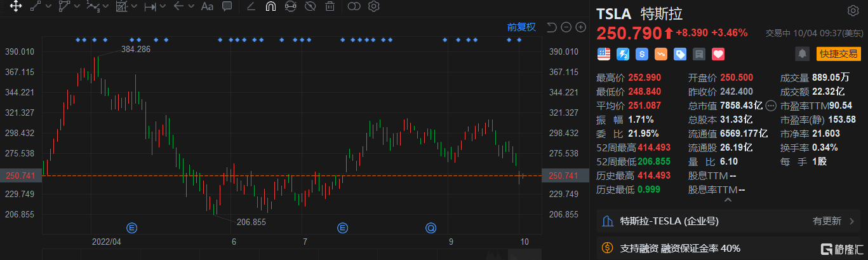Click the 市盈率TTM 90.54 value
This screenshot has height=260, width=868.
[840, 106]
